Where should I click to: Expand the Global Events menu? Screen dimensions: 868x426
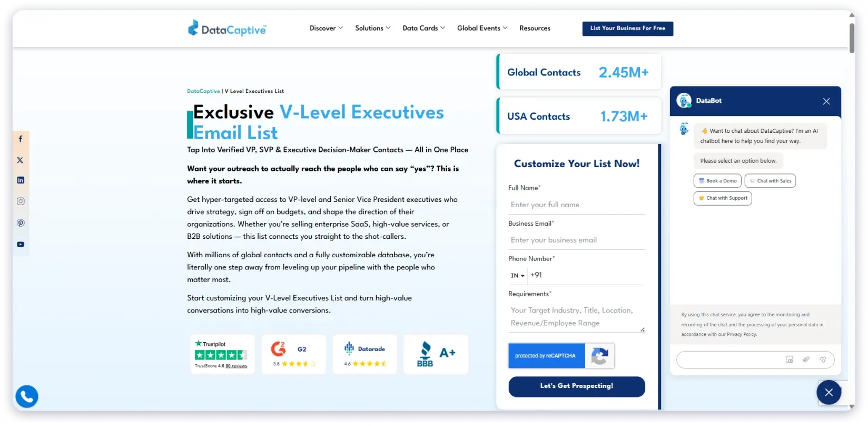click(x=482, y=28)
